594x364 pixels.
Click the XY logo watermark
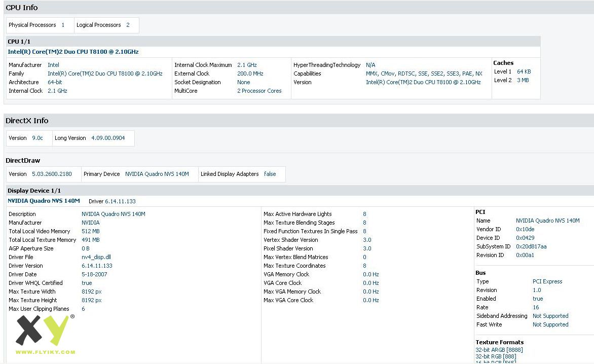[42, 330]
